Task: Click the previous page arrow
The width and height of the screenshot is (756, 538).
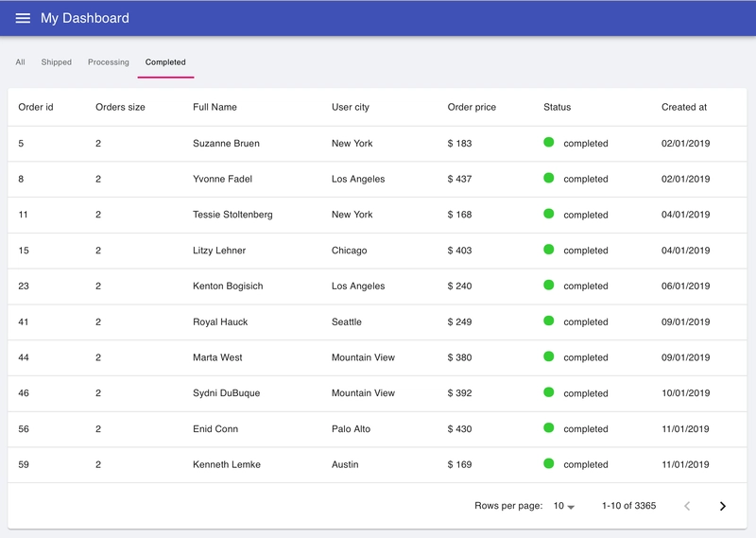Action: click(687, 506)
